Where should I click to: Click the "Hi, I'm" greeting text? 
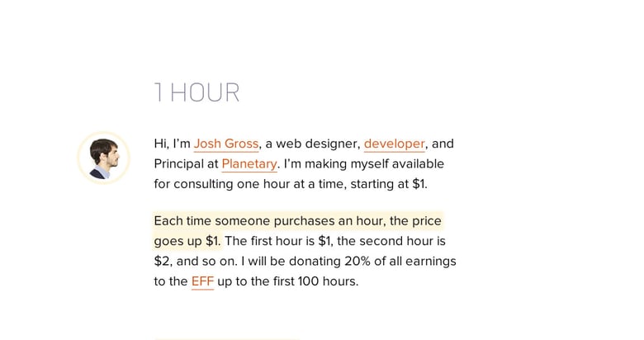click(172, 144)
